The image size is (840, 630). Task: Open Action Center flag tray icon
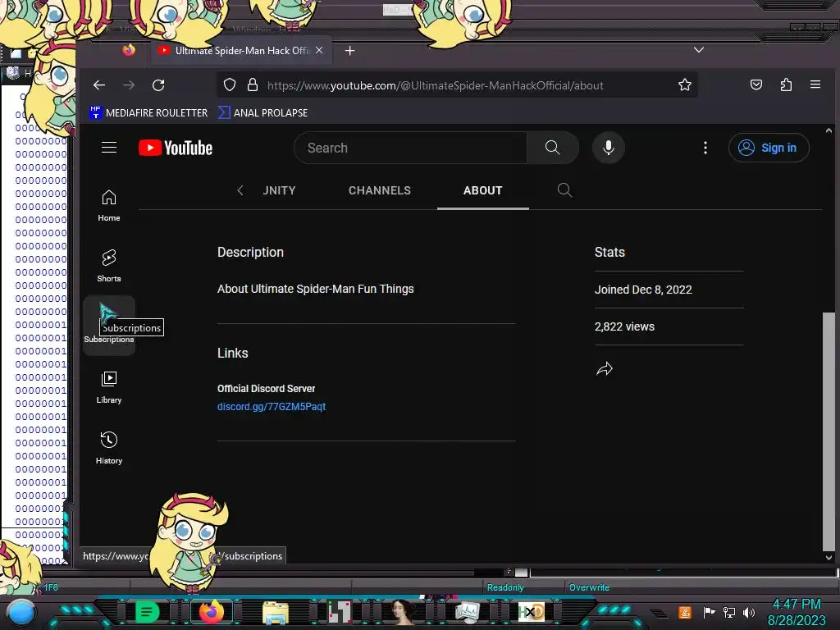click(x=710, y=612)
